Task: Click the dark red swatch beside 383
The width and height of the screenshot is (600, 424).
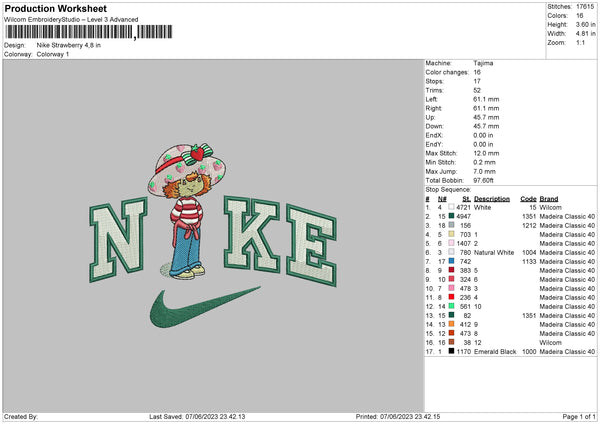Action: tap(452, 270)
